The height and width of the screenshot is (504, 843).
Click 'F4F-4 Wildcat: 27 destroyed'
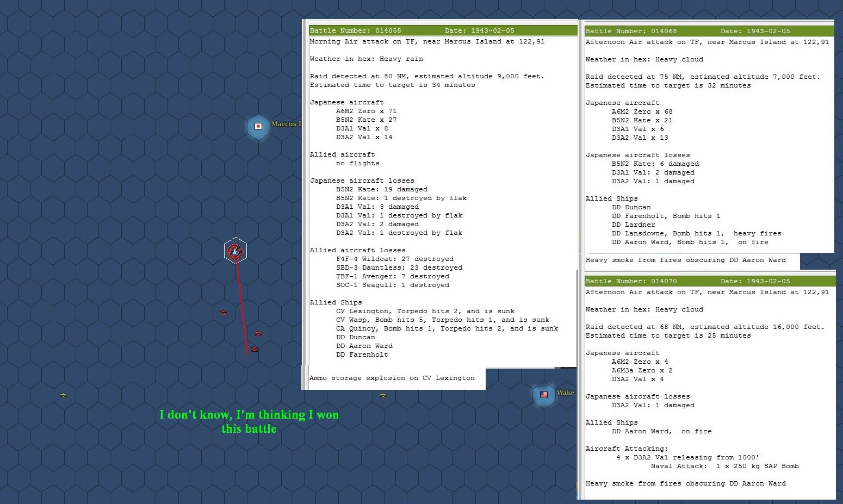pos(394,259)
